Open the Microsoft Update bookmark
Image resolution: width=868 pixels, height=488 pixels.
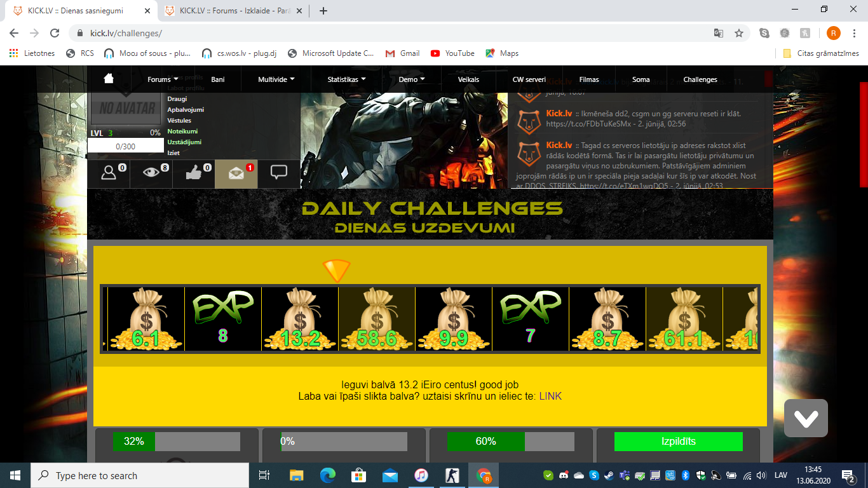331,53
